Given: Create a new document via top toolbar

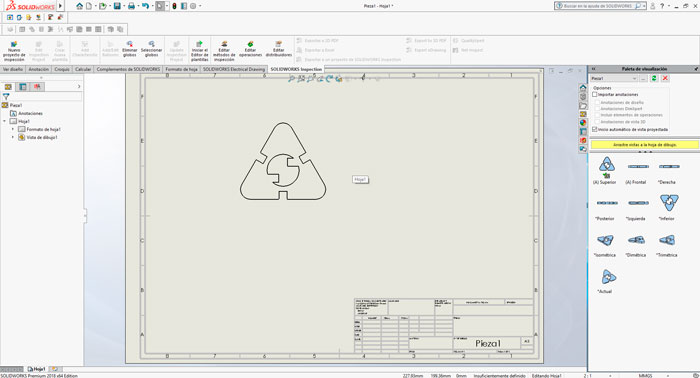Looking at the screenshot, I should click(89, 6).
